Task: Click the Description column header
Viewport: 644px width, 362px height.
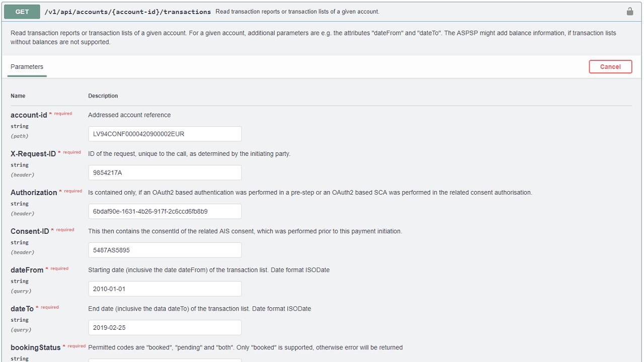Action: (x=103, y=96)
